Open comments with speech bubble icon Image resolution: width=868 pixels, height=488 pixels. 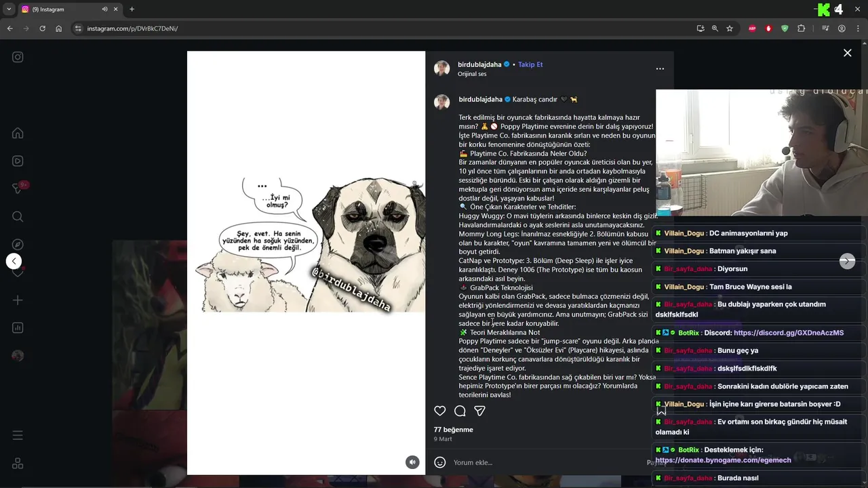click(460, 411)
